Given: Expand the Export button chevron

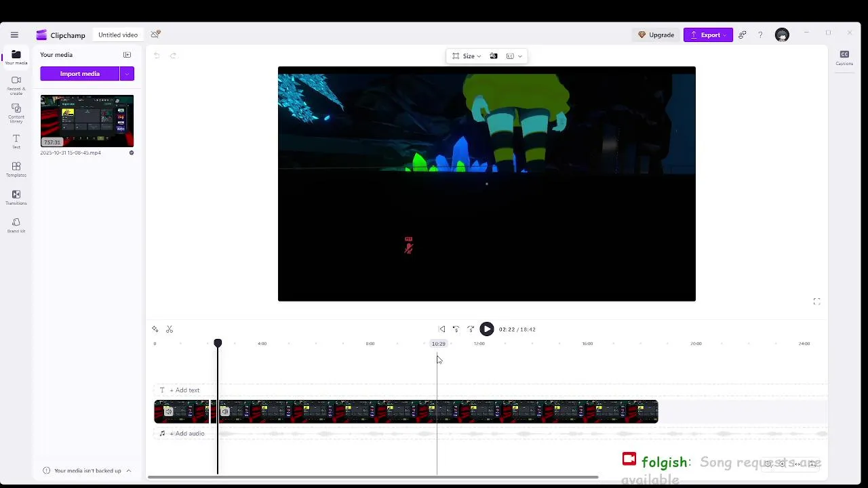Looking at the screenshot, I should [726, 35].
